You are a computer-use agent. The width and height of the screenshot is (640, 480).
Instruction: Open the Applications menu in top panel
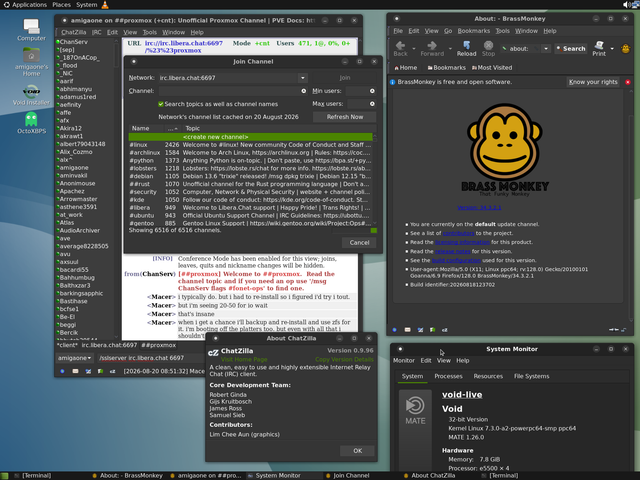25,4
